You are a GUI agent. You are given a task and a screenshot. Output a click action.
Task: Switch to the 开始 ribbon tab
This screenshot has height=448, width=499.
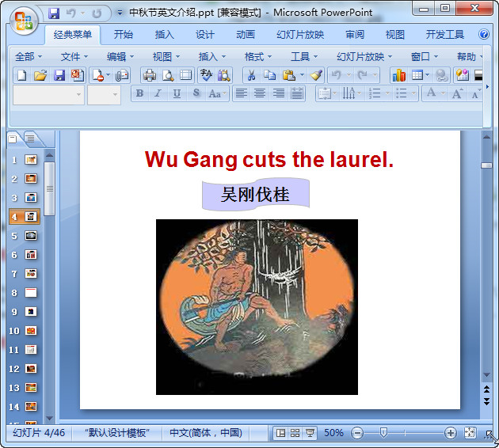coord(124,34)
